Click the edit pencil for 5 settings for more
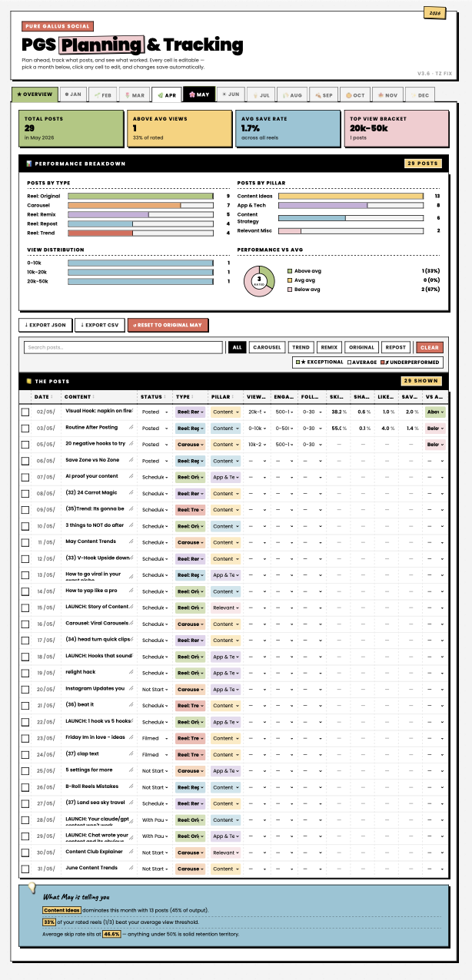 pyautogui.click(x=131, y=770)
